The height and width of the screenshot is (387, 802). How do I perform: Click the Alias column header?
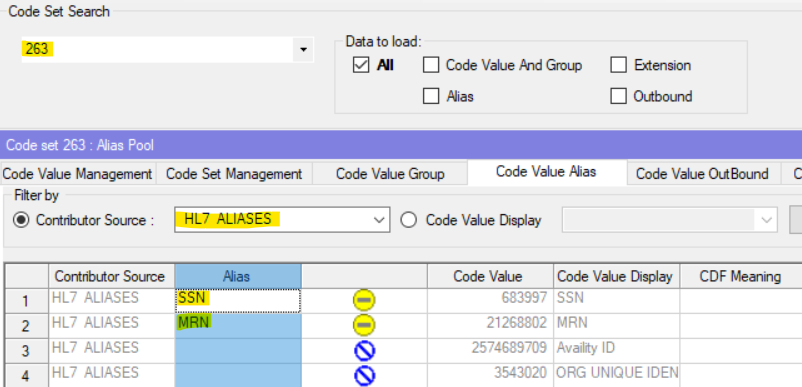[x=238, y=277]
